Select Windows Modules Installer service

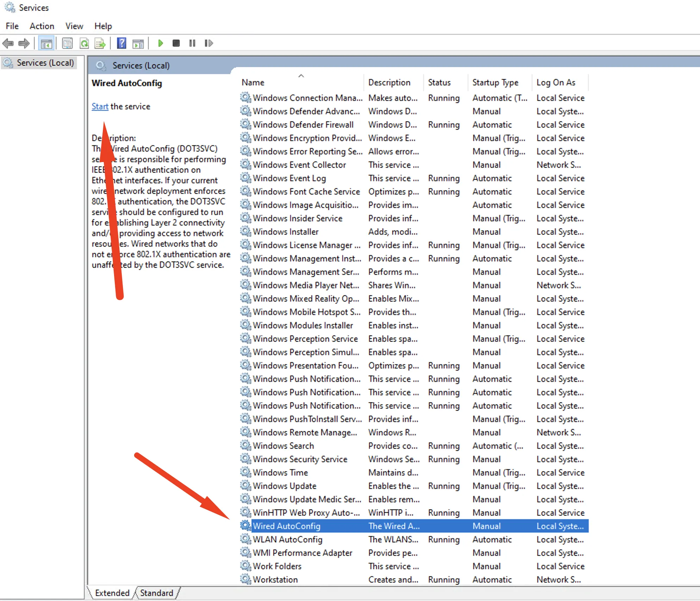point(414,326)
